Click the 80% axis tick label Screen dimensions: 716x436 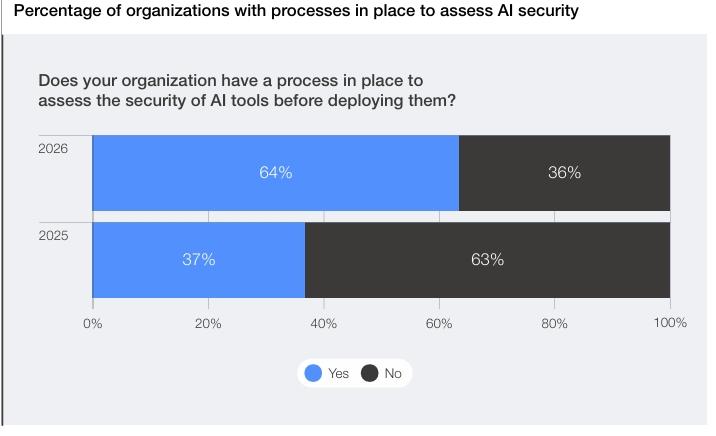tap(554, 323)
